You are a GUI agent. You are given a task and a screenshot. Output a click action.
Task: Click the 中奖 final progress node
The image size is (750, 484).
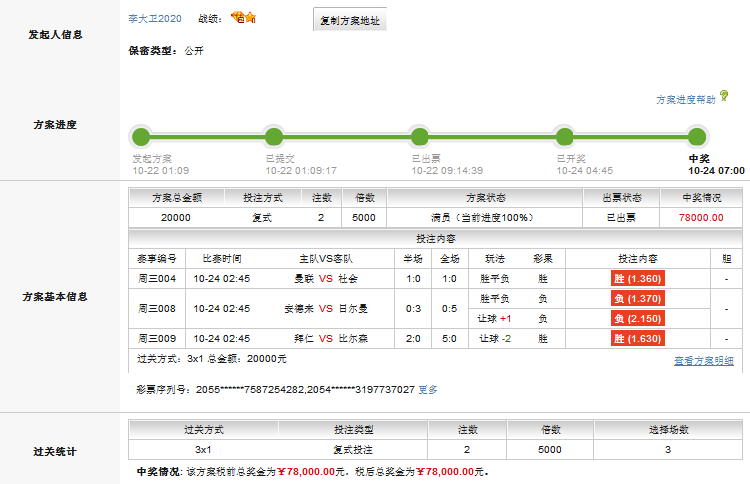697,137
